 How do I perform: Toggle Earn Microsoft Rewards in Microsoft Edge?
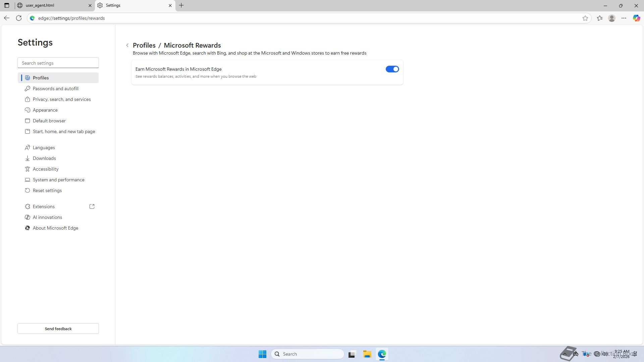click(x=392, y=69)
